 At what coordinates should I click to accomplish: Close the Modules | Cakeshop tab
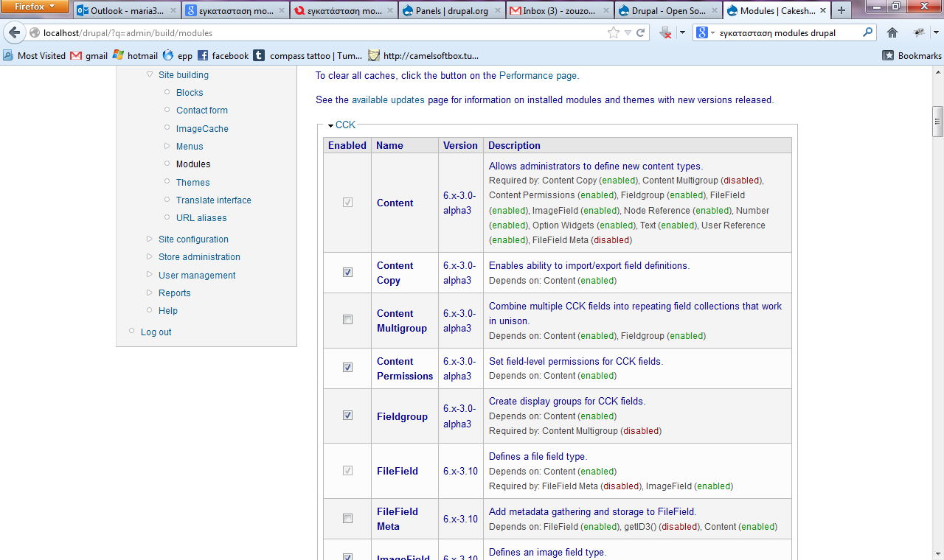point(823,11)
